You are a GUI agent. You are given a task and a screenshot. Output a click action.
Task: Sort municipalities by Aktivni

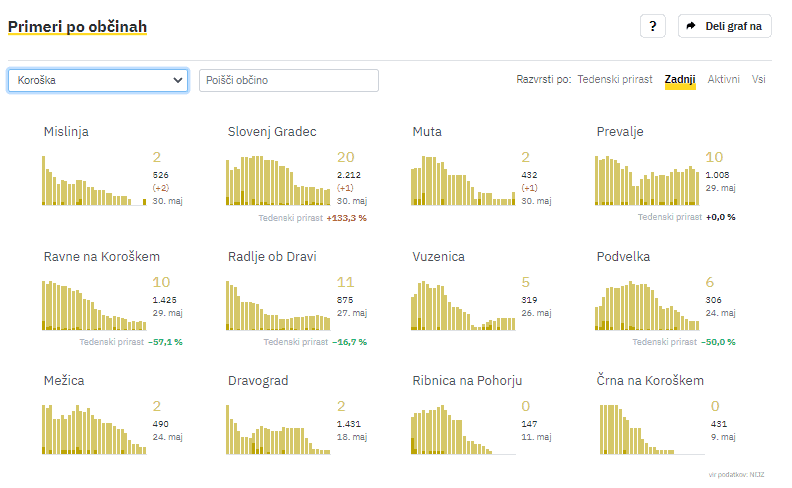[724, 79]
